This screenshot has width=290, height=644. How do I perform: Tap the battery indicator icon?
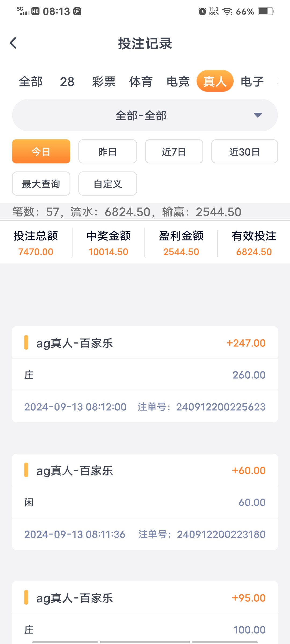point(265,11)
